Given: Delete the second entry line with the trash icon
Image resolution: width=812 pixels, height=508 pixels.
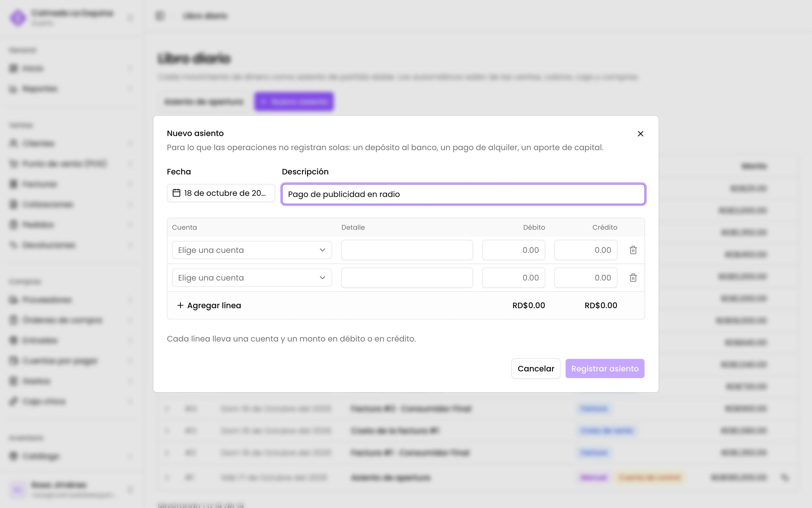Looking at the screenshot, I should (x=633, y=278).
